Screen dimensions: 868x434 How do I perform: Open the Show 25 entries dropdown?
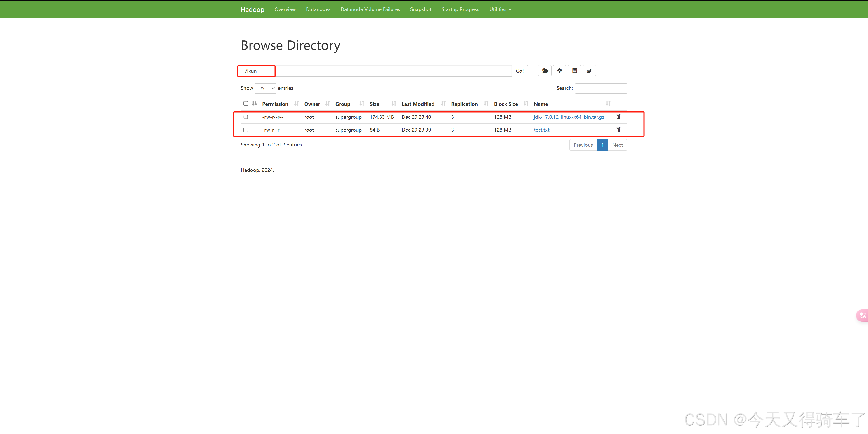(266, 88)
